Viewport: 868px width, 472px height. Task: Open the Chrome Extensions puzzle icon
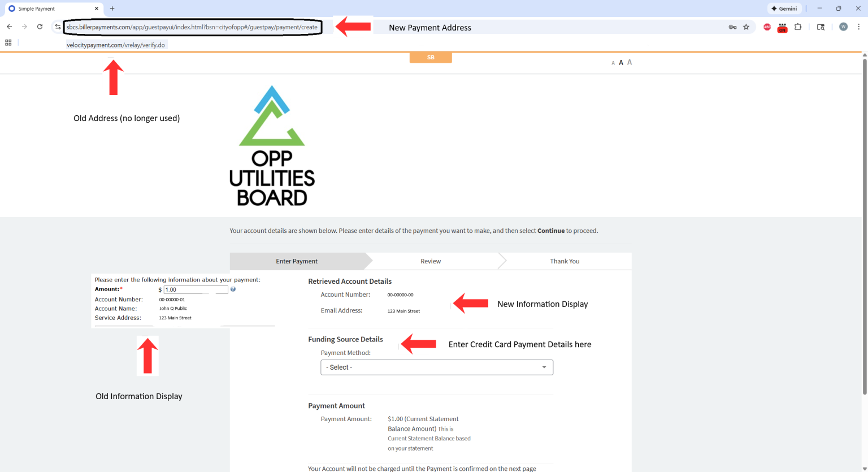(x=798, y=27)
